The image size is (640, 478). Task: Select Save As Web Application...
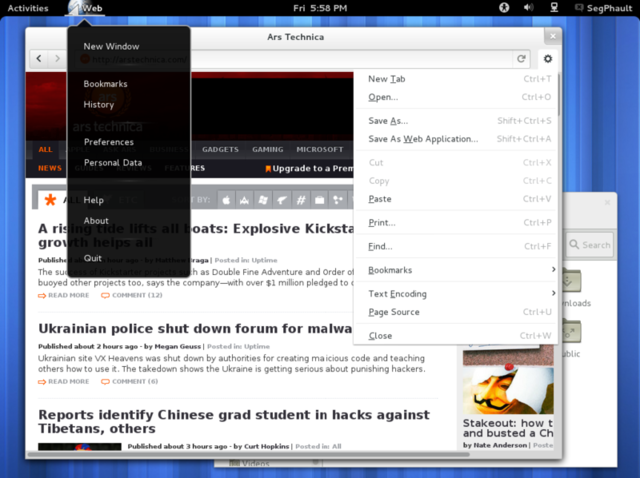coord(456,139)
